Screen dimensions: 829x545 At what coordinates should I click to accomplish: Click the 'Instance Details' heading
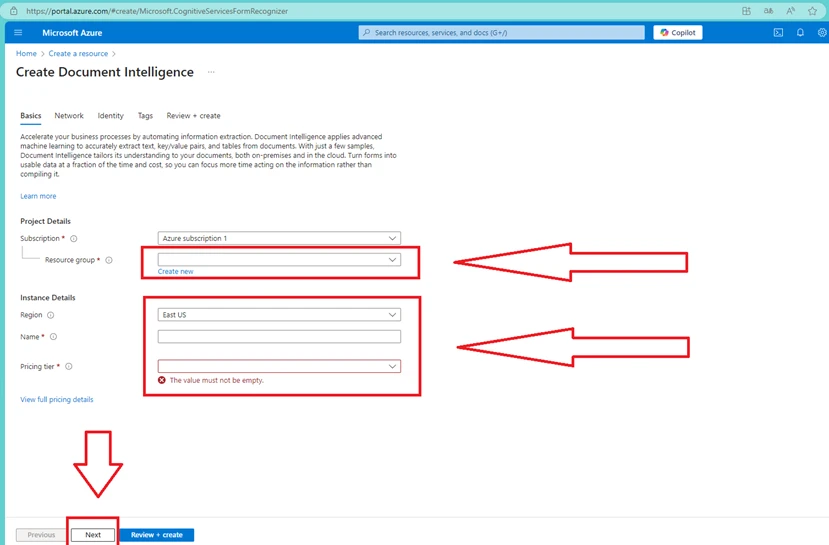click(48, 298)
